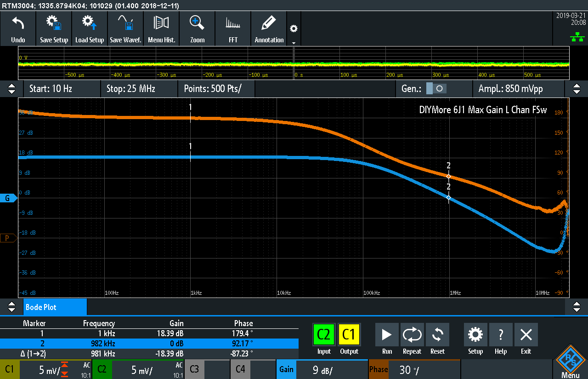
Task: Open C2 channel 5 mV/ settings
Action: click(138, 369)
